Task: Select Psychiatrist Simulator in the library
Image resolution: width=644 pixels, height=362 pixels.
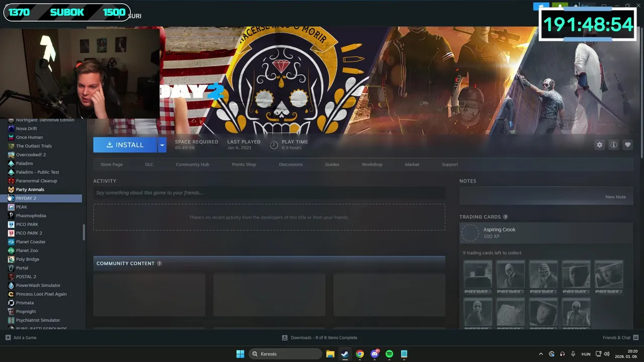Action: pos(38,320)
